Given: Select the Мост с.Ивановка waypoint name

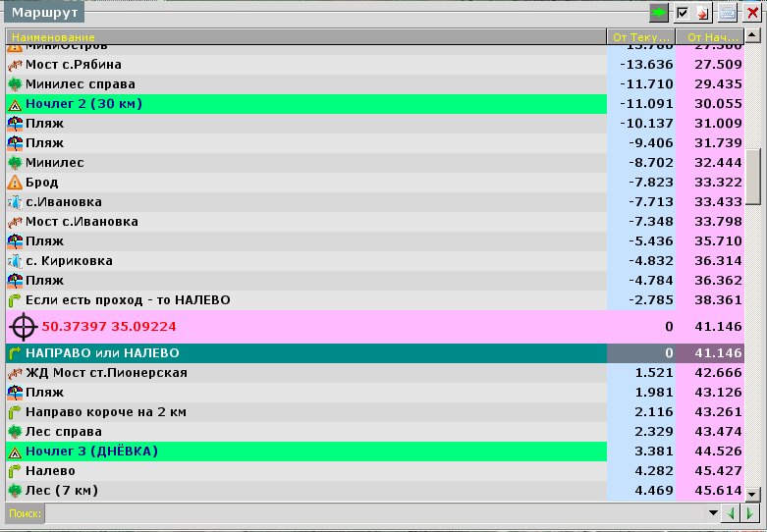Looking at the screenshot, I should 82,222.
